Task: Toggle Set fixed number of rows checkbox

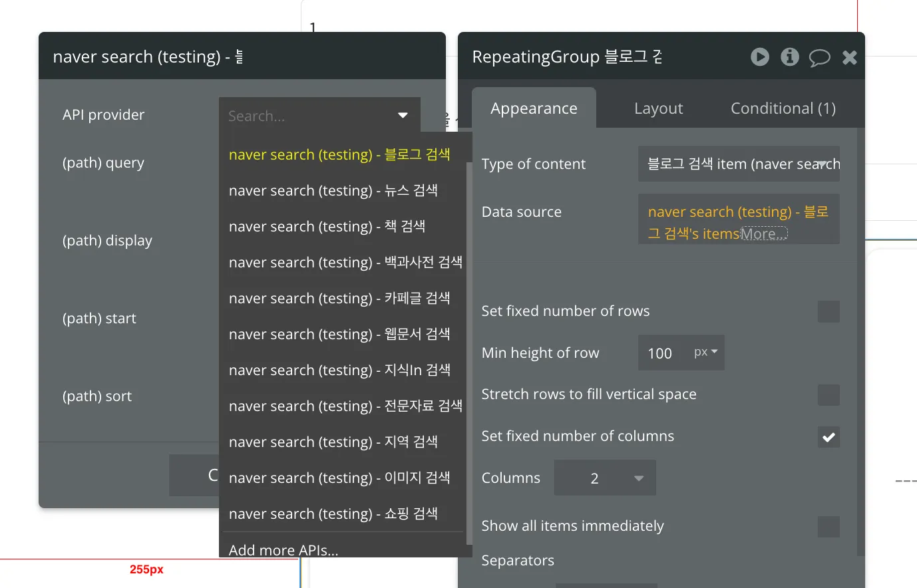Action: coord(828,311)
